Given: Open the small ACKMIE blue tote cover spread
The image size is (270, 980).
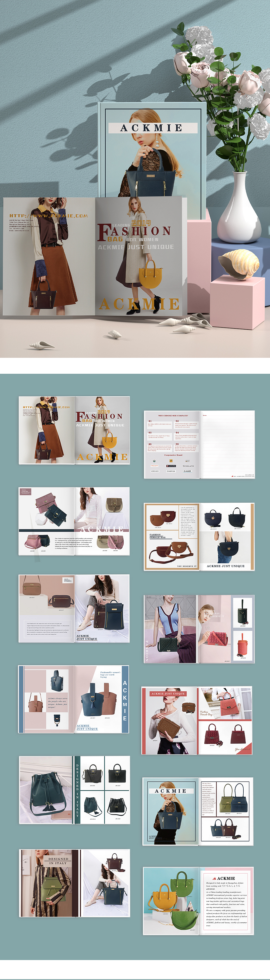Looking at the screenshot, I should pos(198,811).
